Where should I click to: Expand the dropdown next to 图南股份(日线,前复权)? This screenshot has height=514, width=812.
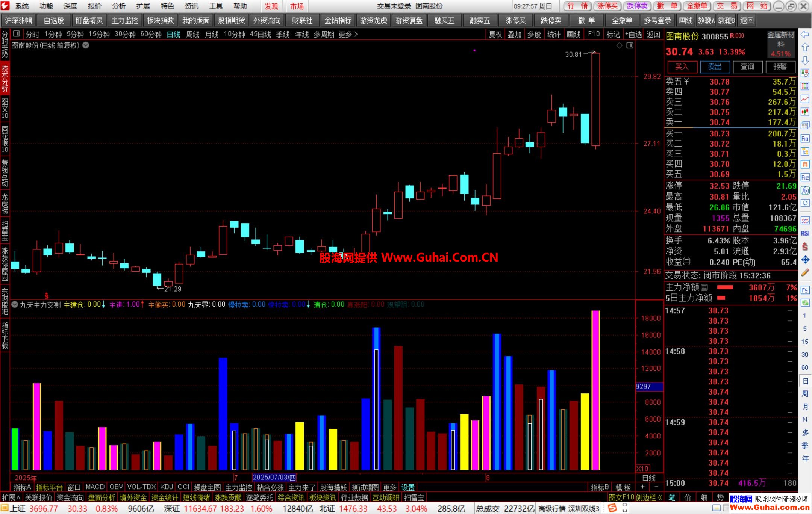click(x=86, y=45)
